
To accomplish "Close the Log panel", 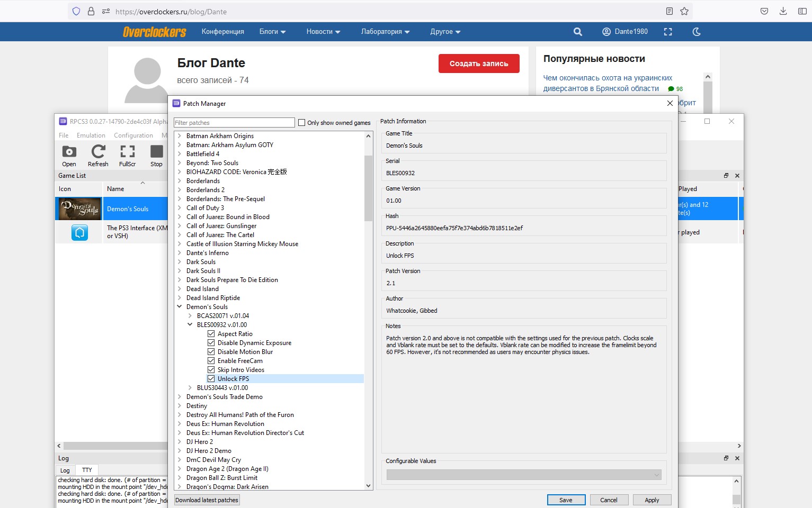I will click(x=737, y=458).
